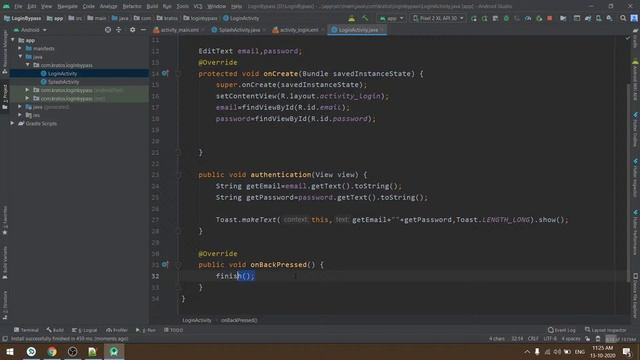640x360 pixels.
Task: Click override gutter icon on line 31
Action: coord(165,264)
